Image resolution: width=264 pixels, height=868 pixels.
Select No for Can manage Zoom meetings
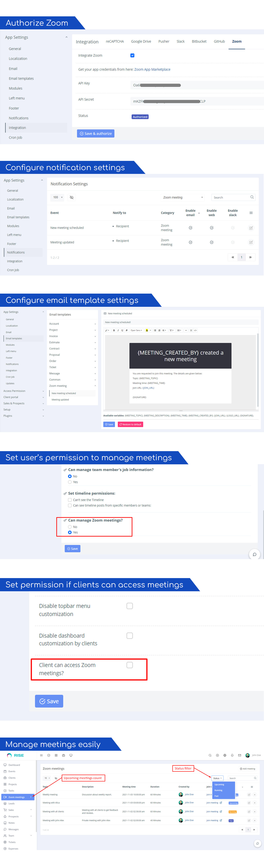coord(70,527)
